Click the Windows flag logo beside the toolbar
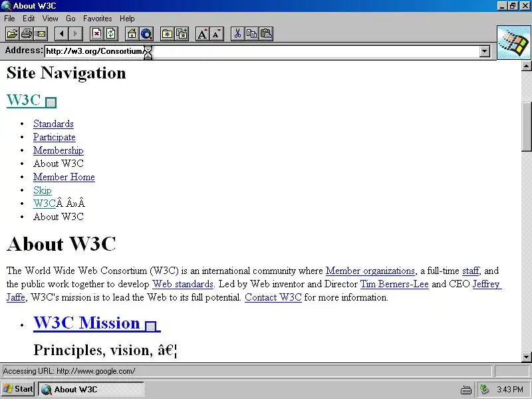532x399 pixels. (514, 43)
